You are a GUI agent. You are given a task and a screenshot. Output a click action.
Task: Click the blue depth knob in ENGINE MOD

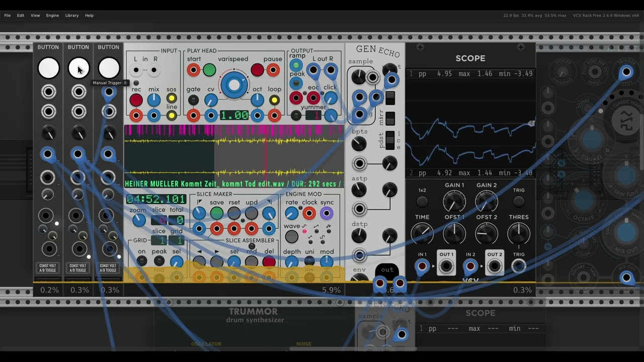click(x=291, y=261)
